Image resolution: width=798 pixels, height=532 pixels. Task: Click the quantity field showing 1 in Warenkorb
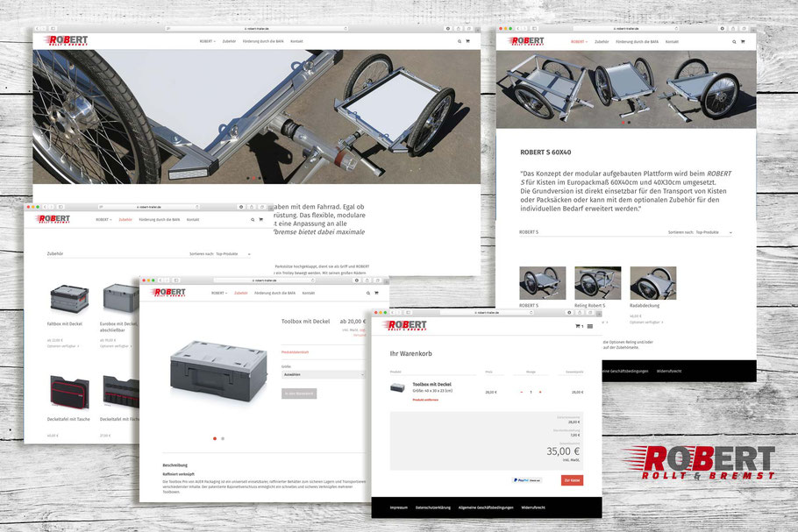531,392
